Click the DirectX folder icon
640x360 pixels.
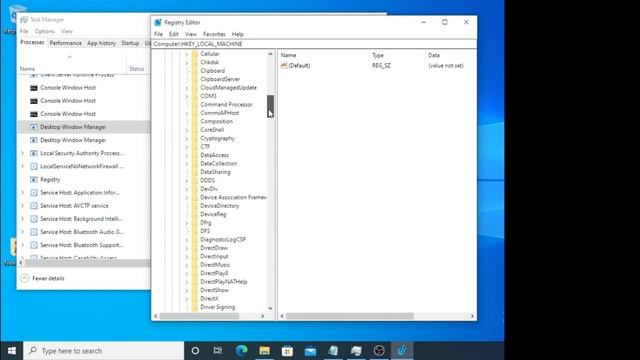[195, 299]
